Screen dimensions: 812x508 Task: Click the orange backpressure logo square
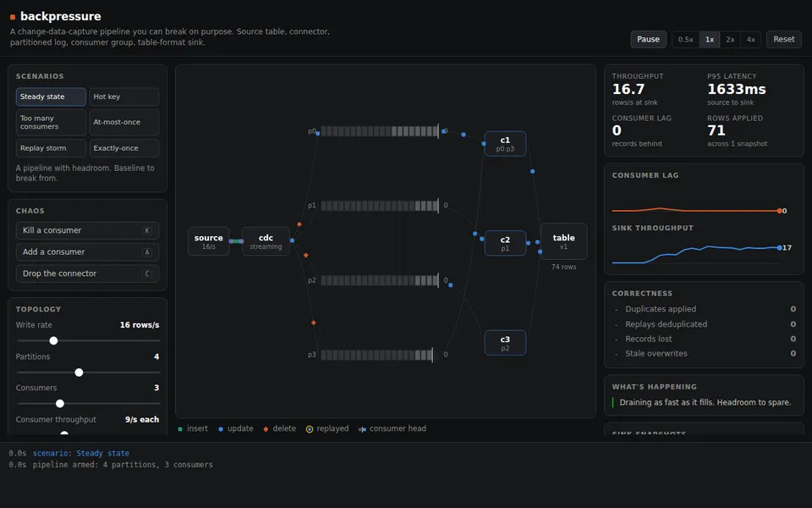tap(13, 17)
